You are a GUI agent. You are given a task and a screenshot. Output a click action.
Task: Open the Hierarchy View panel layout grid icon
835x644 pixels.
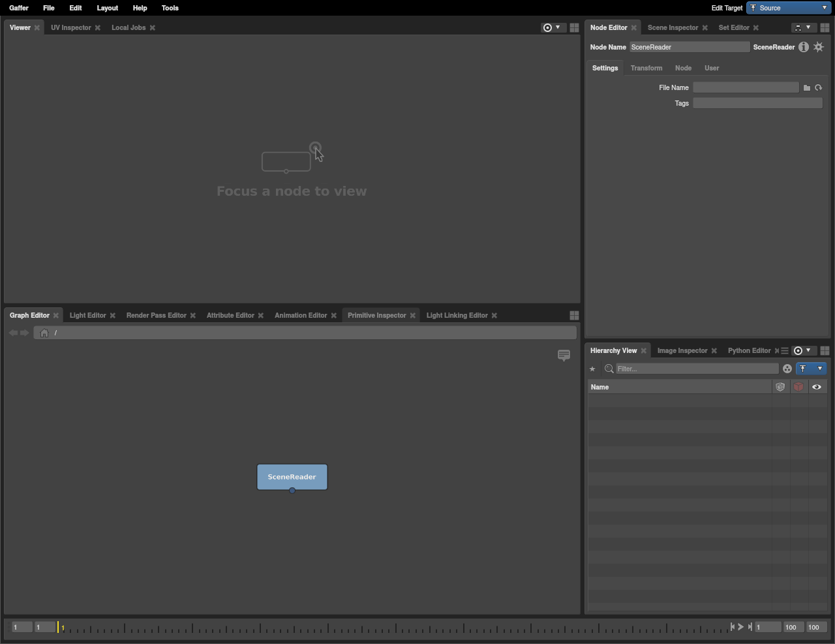point(825,350)
